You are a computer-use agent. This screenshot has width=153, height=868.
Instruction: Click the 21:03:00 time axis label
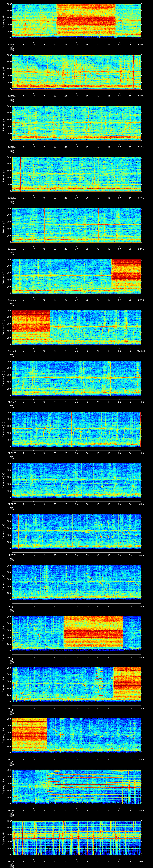tap(12, 555)
